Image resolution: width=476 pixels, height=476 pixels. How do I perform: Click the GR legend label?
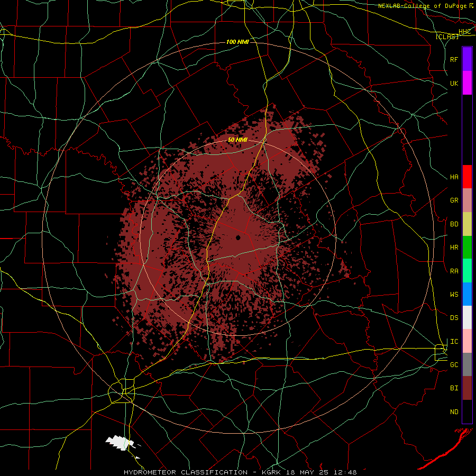(x=454, y=200)
